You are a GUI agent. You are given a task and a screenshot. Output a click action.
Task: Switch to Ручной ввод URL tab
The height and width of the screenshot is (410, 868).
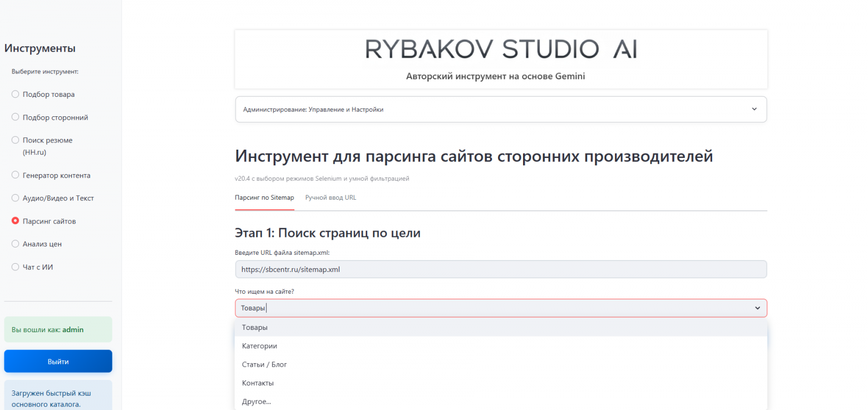(x=331, y=197)
